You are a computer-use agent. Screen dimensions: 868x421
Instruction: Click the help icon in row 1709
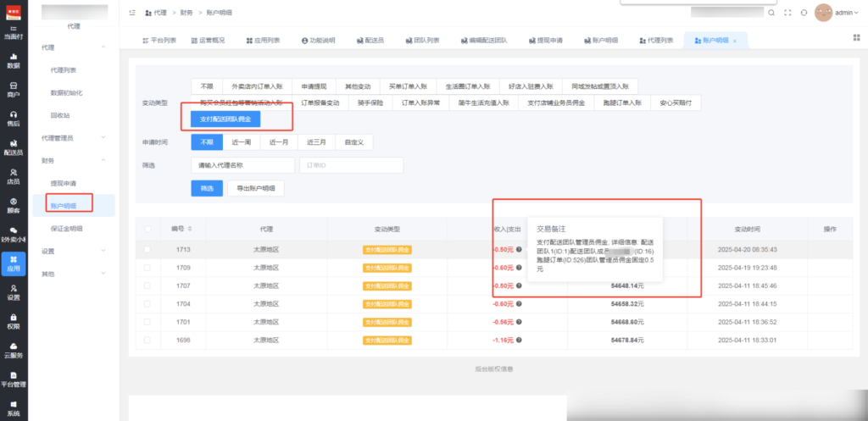(x=519, y=268)
